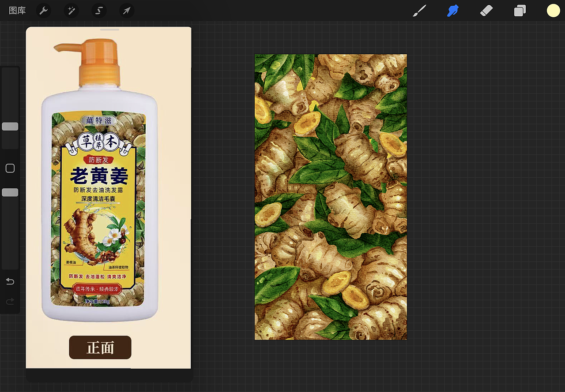Activate the Selection tool
This screenshot has width=565, height=392.
(99, 10)
